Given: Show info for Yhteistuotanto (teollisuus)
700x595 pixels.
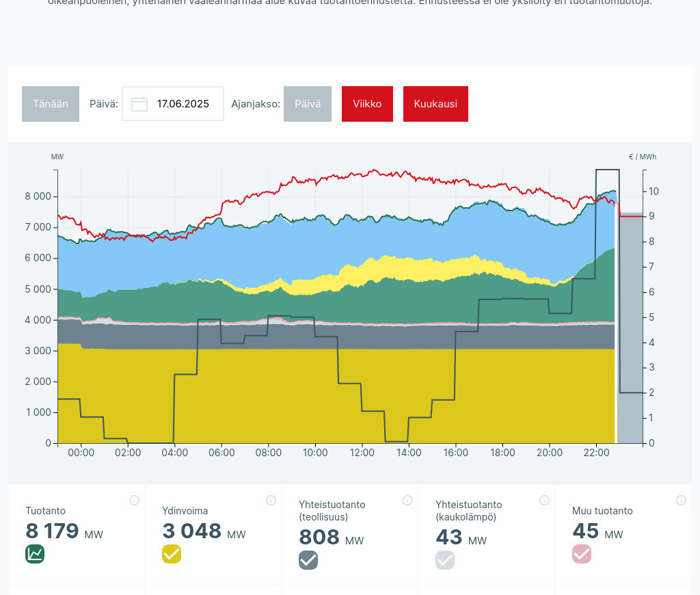Looking at the screenshot, I should point(407,500).
